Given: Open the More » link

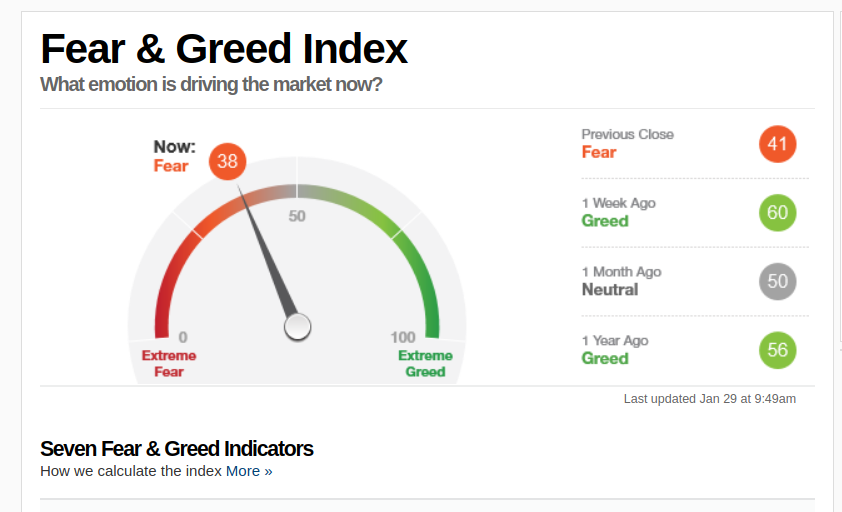Looking at the screenshot, I should pos(249,471).
